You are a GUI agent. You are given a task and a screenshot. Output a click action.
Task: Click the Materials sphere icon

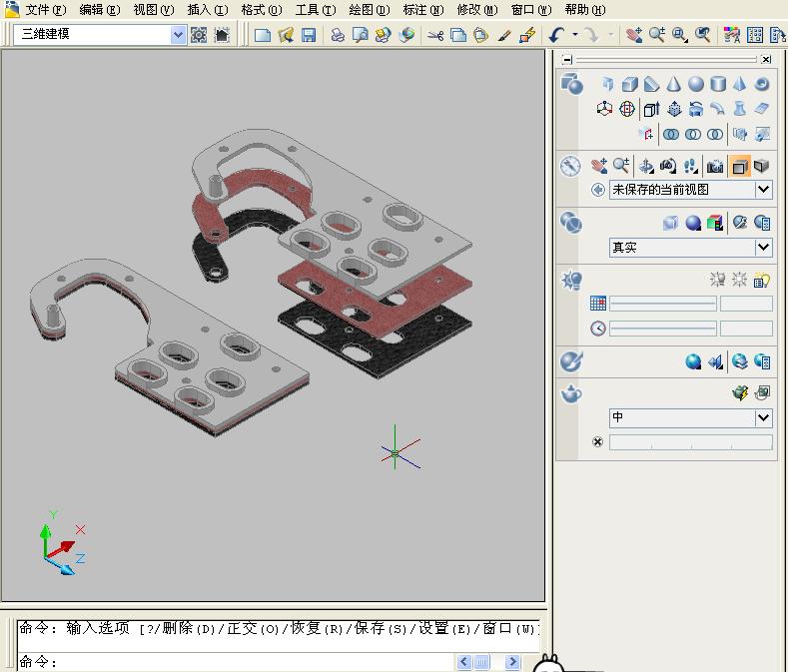[693, 361]
